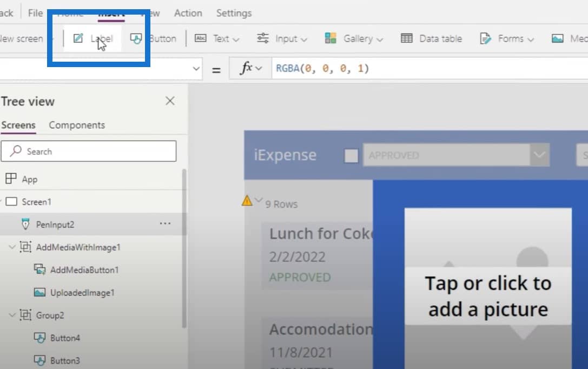The height and width of the screenshot is (369, 588).
Task: Expand the fx formula options
Action: tap(251, 68)
